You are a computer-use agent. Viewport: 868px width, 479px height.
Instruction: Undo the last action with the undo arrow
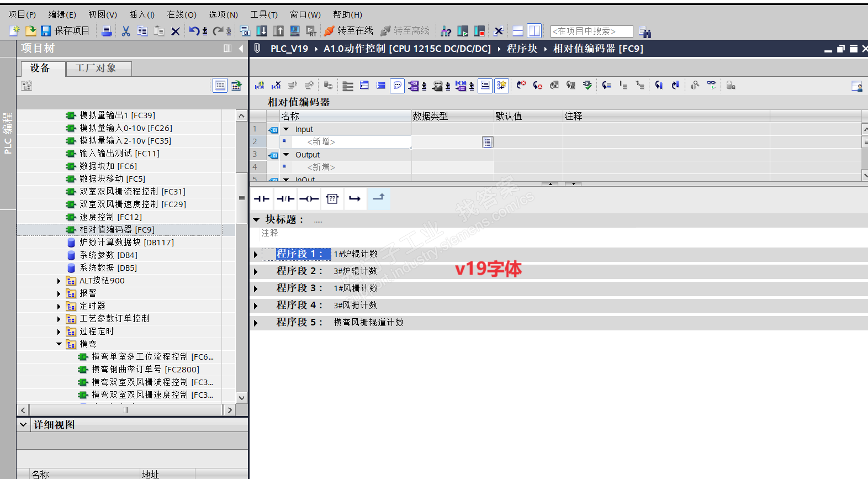tap(194, 31)
